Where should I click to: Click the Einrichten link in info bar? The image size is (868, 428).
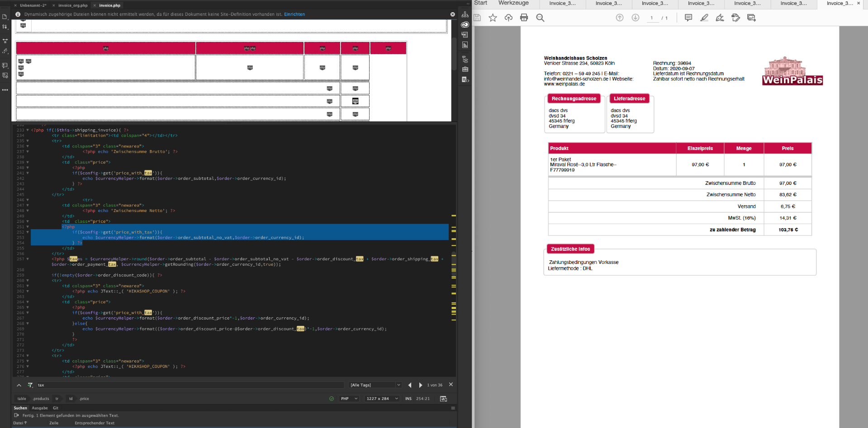[x=294, y=14]
